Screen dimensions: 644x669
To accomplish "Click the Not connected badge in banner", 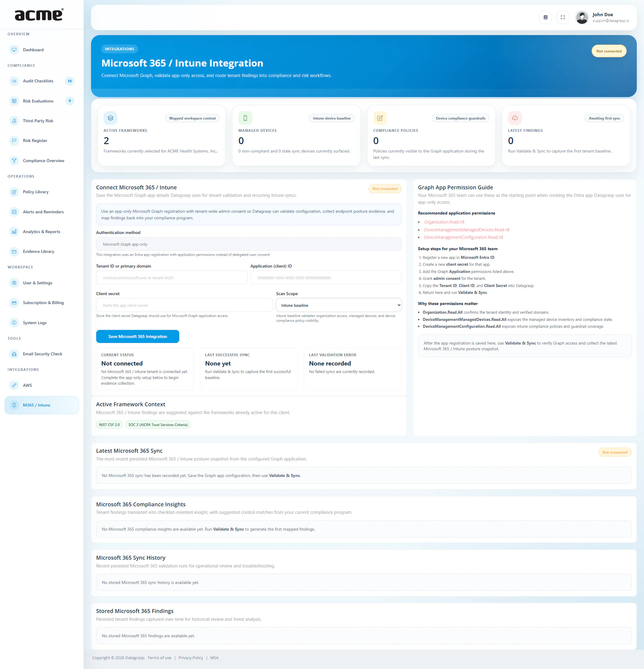I will pos(609,51).
